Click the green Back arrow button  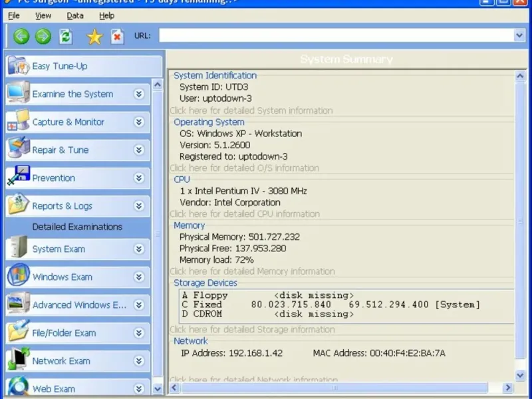pos(21,36)
